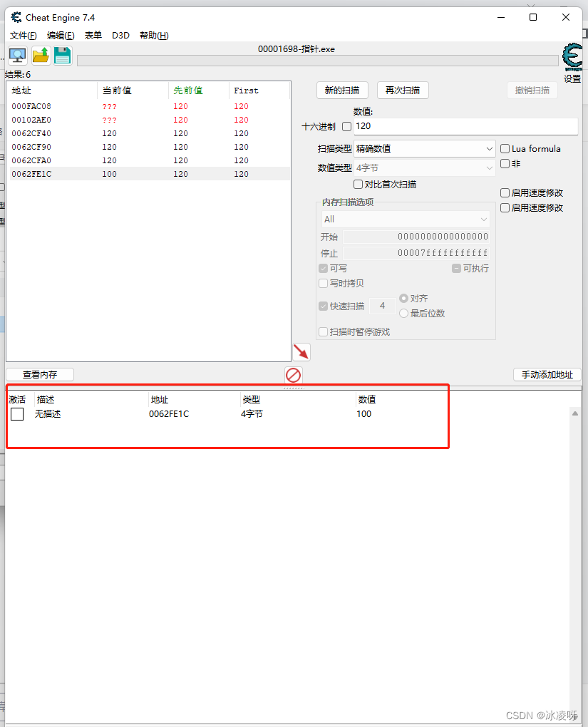Click value 100 in address list

tap(364, 414)
